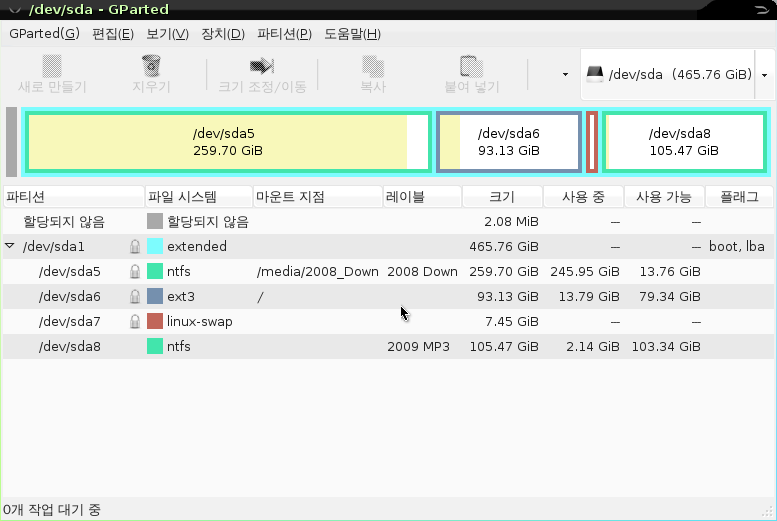Screen dimensions: 777x521
Task: Select the gray unallocated block in the disk map
Action: (x=11, y=142)
